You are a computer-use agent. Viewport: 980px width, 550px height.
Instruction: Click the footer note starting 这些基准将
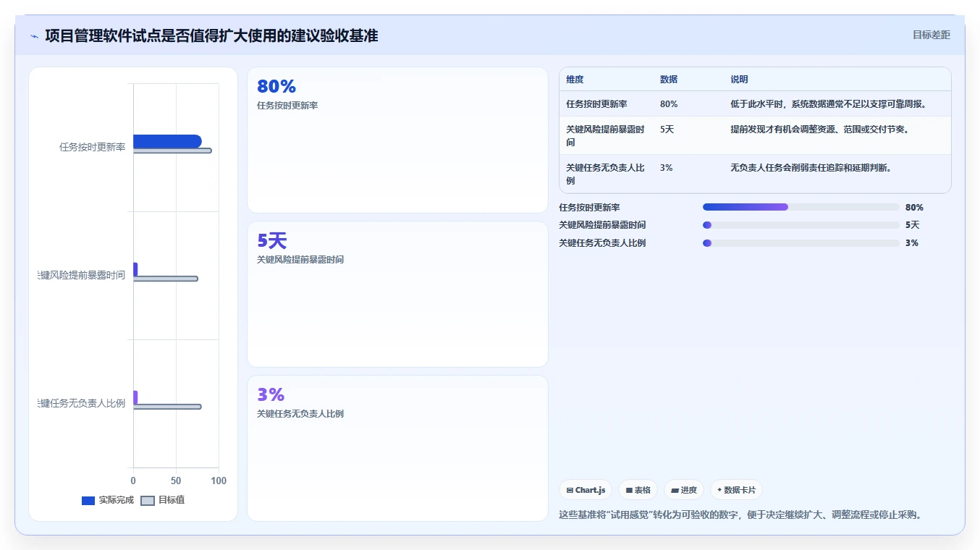tap(742, 515)
